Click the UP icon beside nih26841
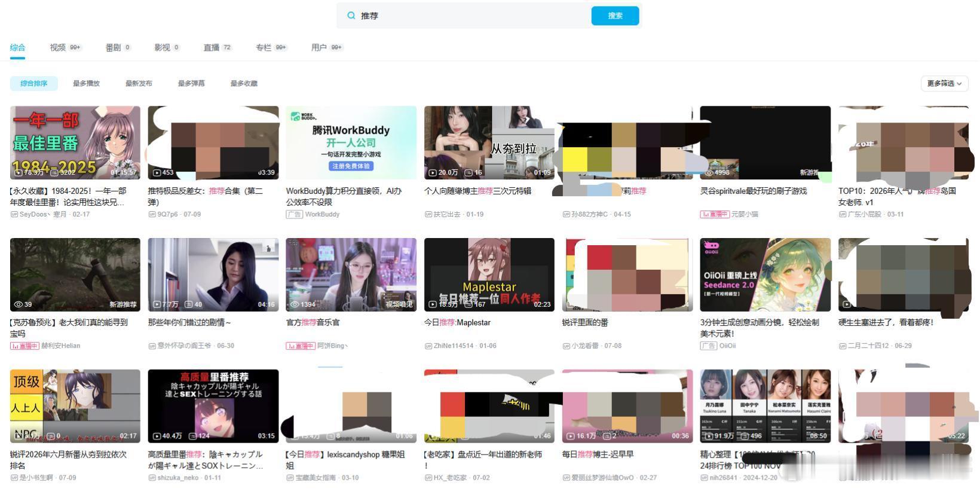 pos(705,478)
